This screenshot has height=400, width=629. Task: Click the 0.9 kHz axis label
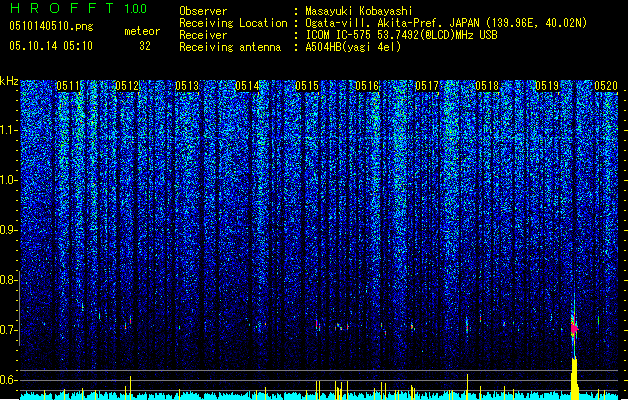pos(9,230)
